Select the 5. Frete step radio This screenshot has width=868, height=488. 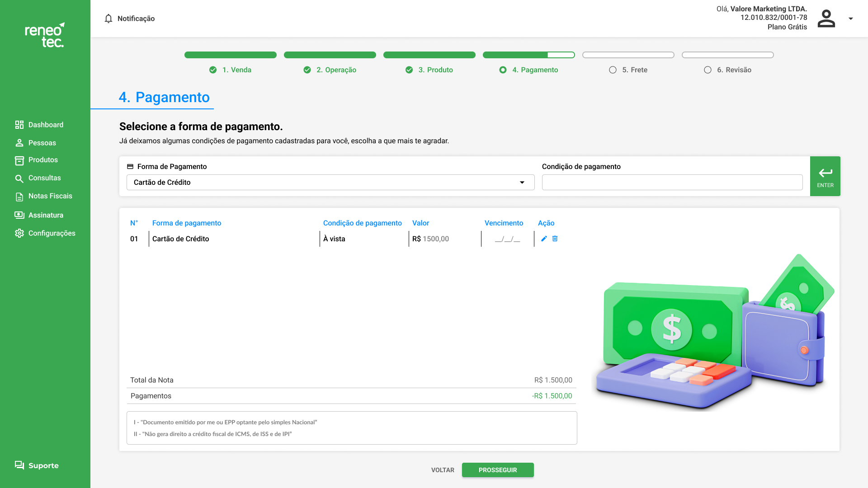613,70
